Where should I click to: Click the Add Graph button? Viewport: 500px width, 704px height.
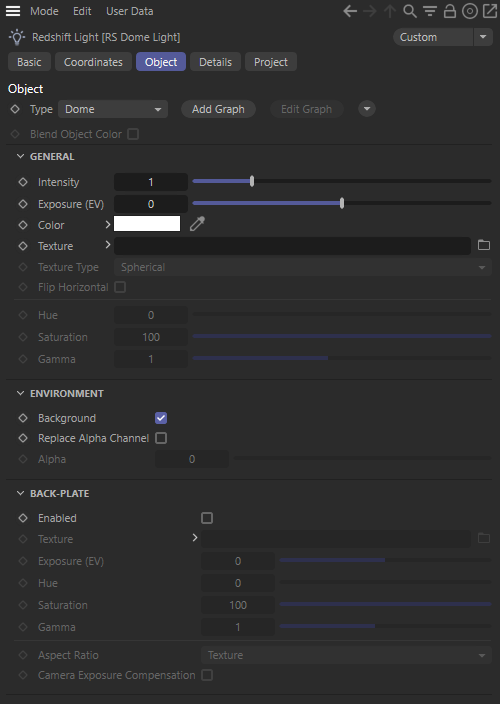[x=219, y=109]
